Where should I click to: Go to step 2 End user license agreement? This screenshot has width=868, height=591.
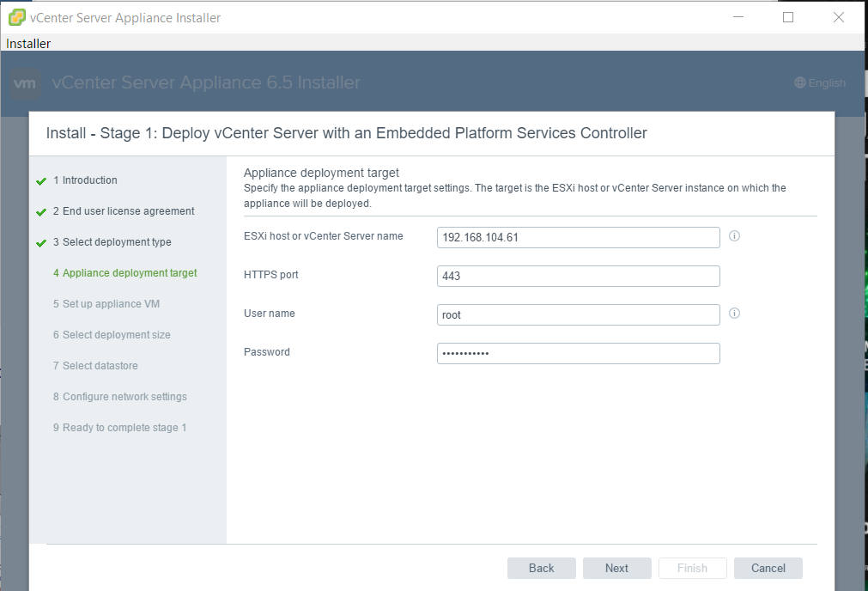pyautogui.click(x=124, y=211)
